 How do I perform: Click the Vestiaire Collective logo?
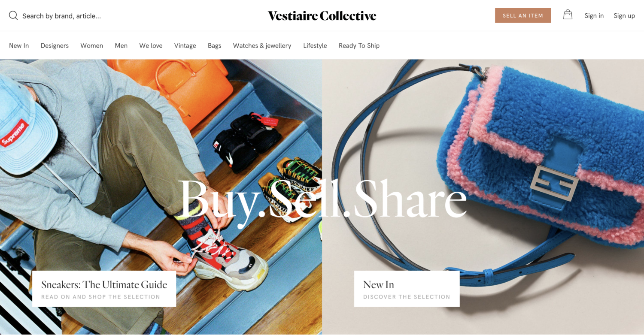tap(322, 16)
